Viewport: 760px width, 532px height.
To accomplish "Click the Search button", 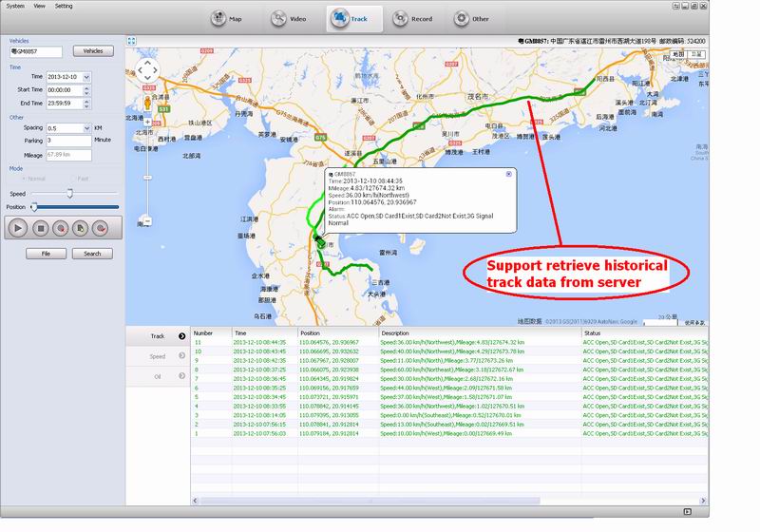I will click(92, 254).
